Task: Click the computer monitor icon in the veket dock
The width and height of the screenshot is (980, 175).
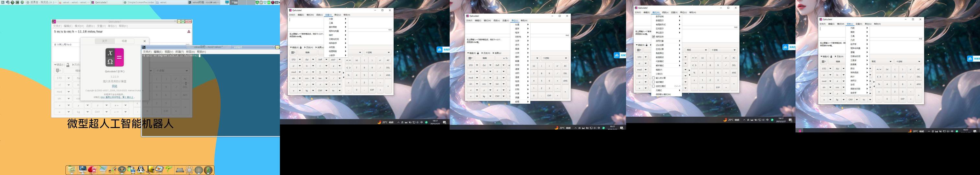Action: click(82, 170)
